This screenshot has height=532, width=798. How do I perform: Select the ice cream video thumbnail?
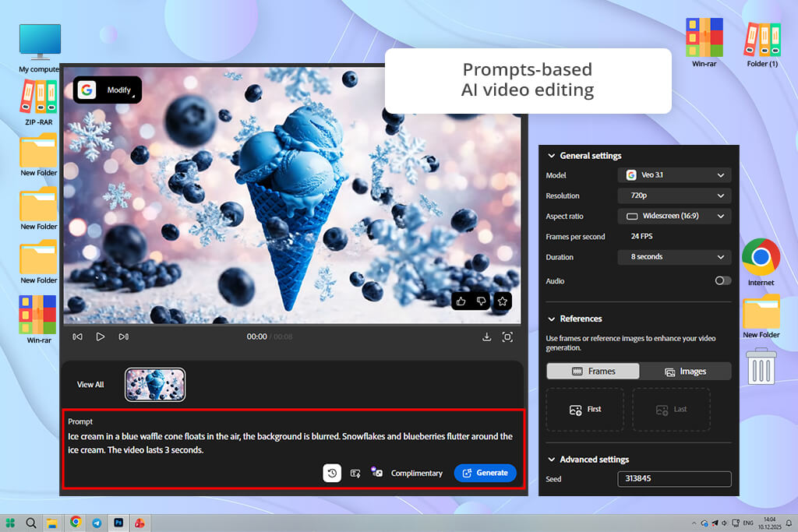155,385
